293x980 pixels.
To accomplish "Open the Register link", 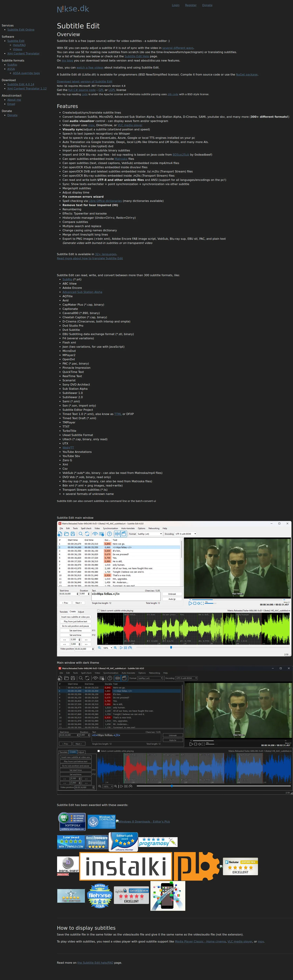I will click(x=191, y=5).
